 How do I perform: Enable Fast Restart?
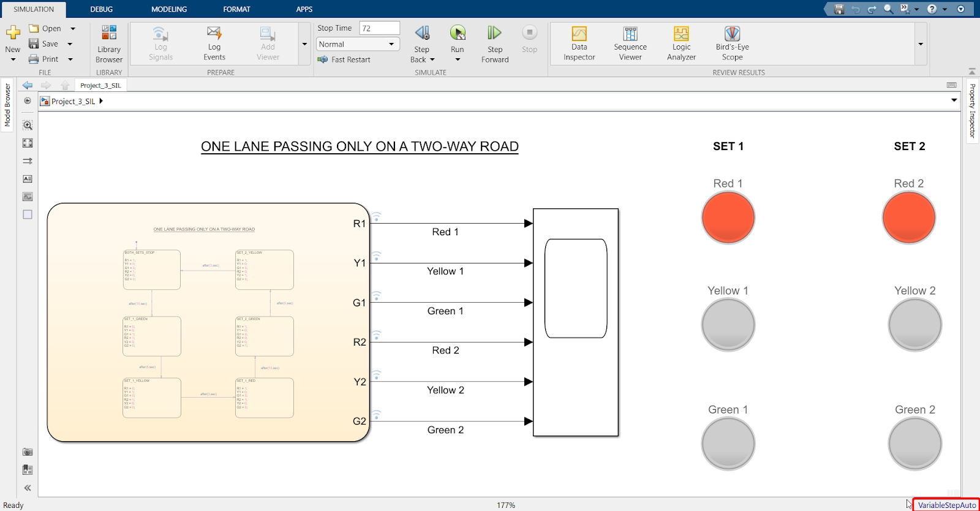coord(344,59)
